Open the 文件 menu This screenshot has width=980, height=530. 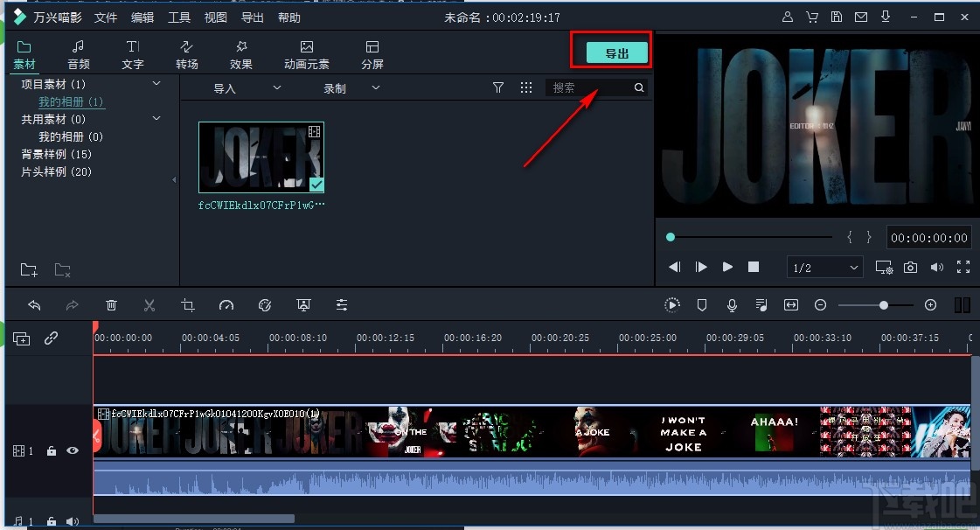click(106, 17)
